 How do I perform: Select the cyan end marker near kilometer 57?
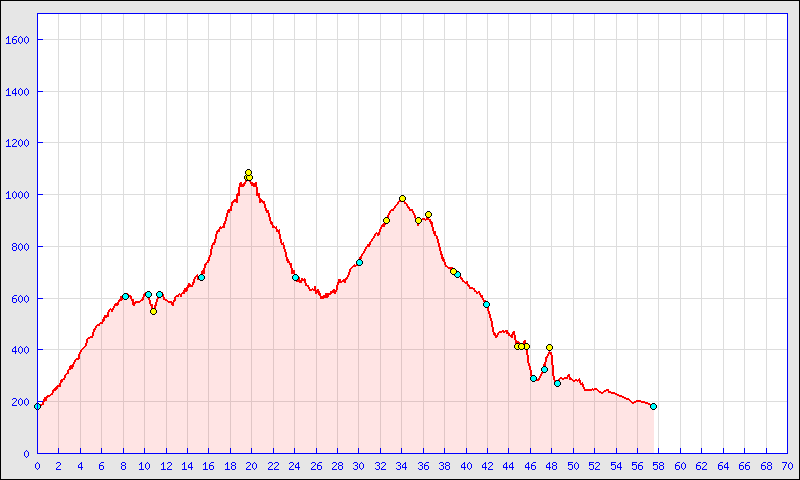tap(654, 407)
